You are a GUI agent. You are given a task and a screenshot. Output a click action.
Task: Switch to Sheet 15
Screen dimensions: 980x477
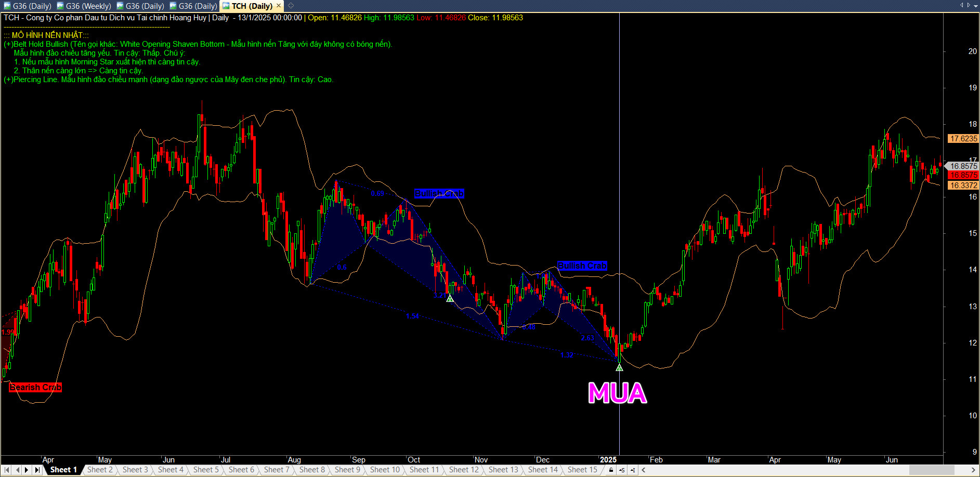click(582, 470)
